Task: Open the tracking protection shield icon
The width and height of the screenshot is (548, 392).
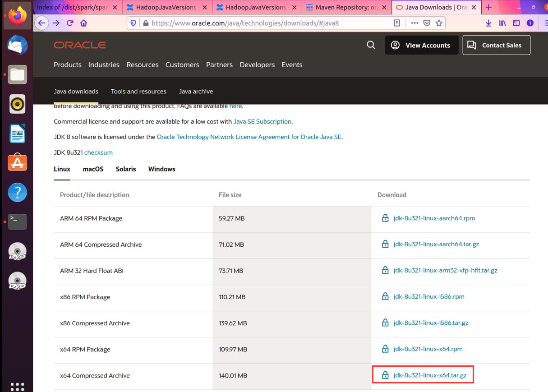Action: 133,23
